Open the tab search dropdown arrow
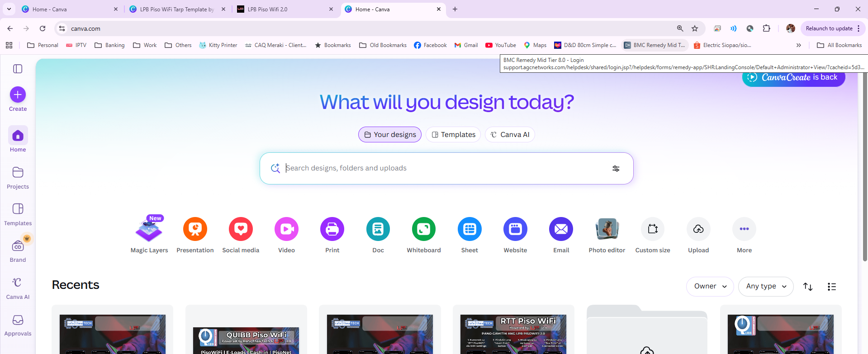868x354 pixels. click(9, 9)
